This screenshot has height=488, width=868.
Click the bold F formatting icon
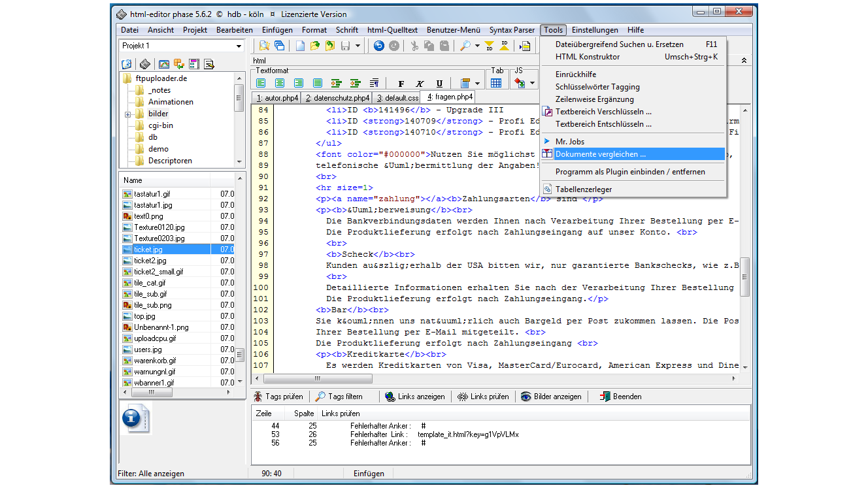pos(401,84)
